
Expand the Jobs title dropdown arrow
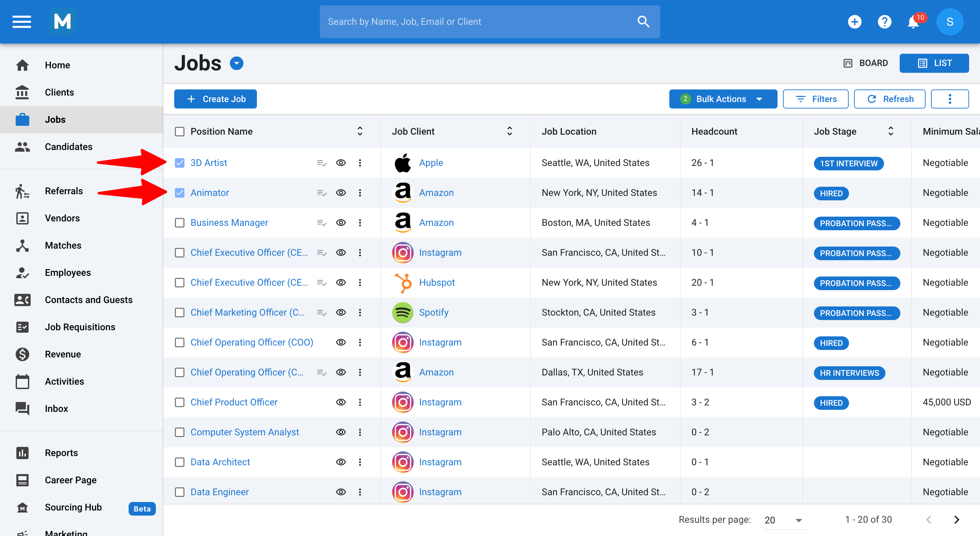click(x=236, y=63)
